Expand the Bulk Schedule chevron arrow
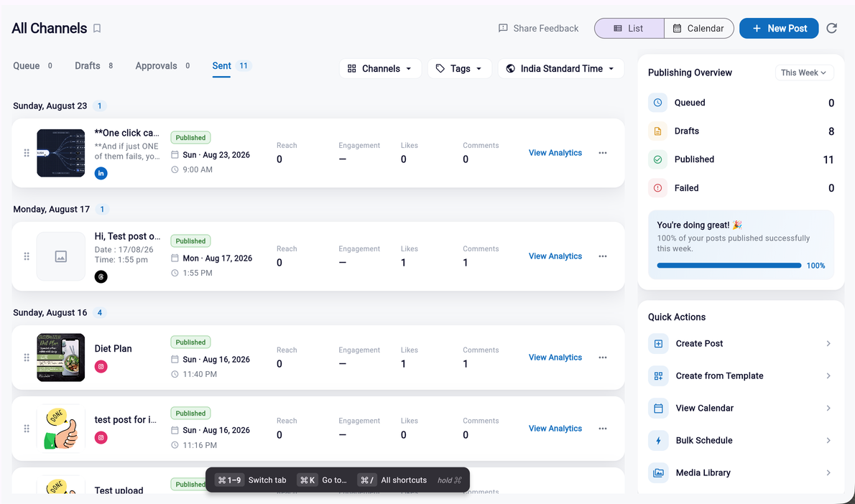855x504 pixels. 828,440
